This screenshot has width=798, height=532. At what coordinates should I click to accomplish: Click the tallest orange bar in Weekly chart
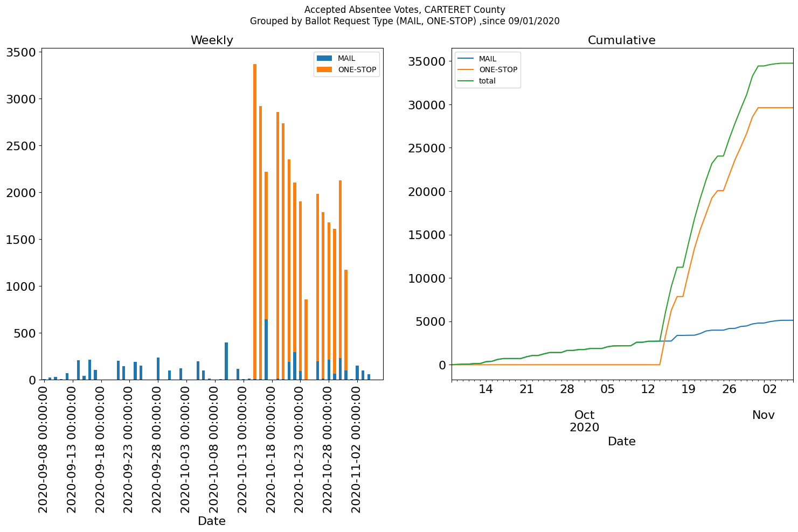point(255,222)
